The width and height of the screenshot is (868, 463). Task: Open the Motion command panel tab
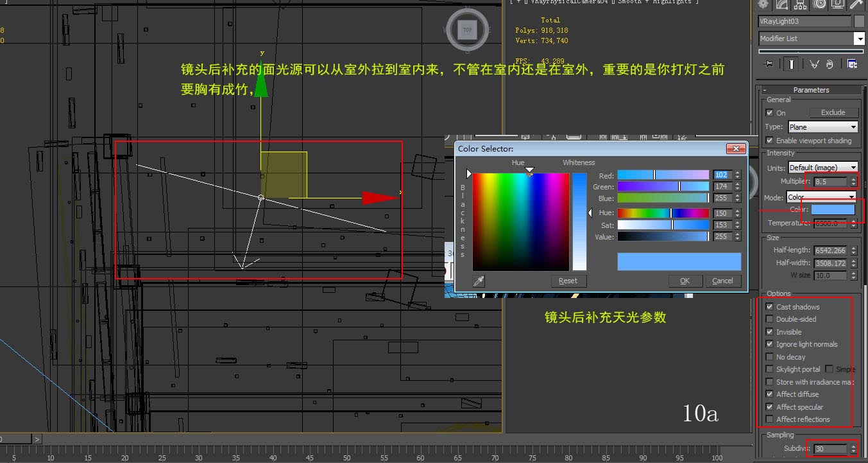point(819,4)
